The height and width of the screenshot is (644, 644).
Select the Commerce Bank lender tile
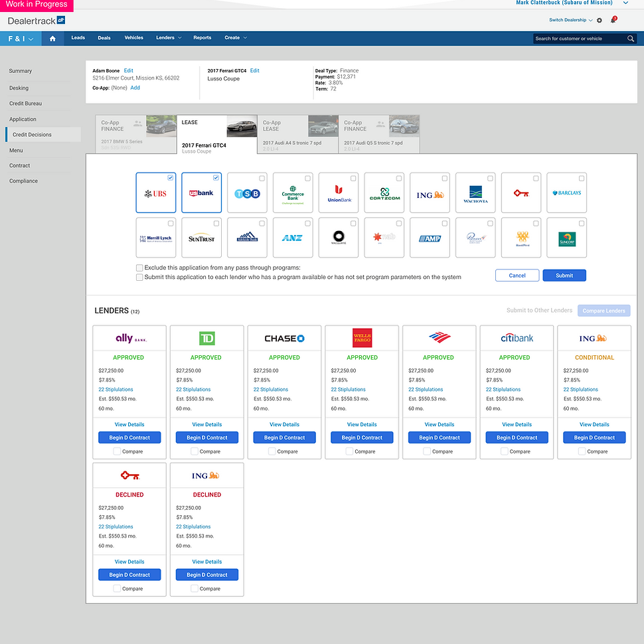[x=293, y=193]
